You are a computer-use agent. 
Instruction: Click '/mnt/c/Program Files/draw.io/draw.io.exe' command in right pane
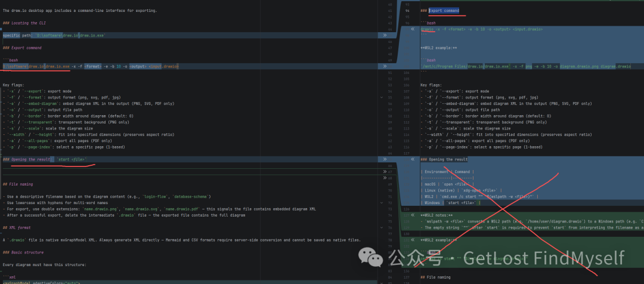[x=526, y=66]
